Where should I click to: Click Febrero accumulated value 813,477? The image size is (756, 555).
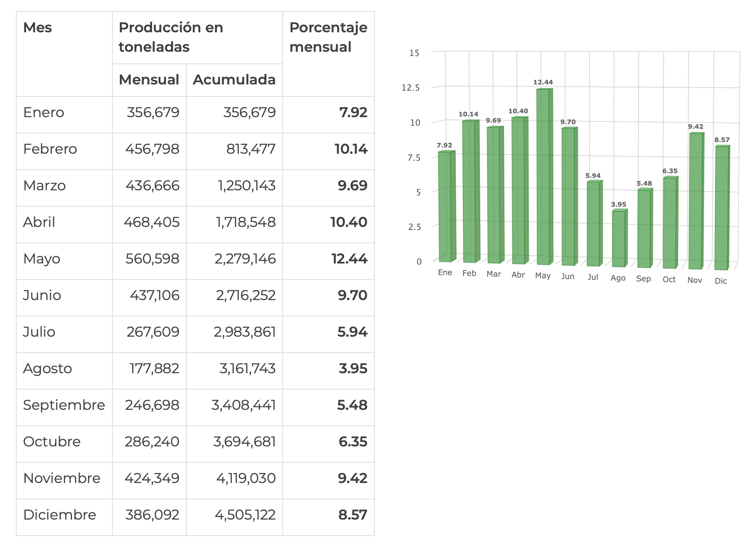251,149
